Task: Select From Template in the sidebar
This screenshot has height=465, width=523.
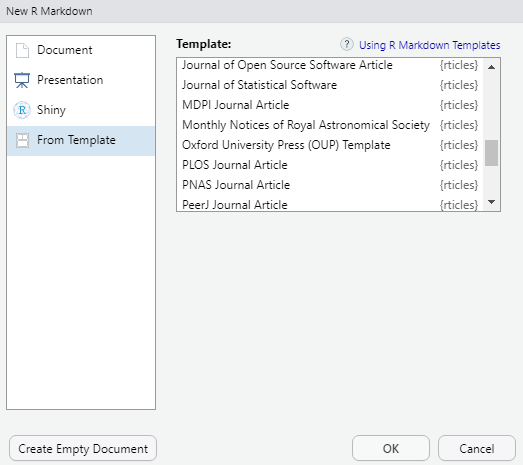Action: 81,140
